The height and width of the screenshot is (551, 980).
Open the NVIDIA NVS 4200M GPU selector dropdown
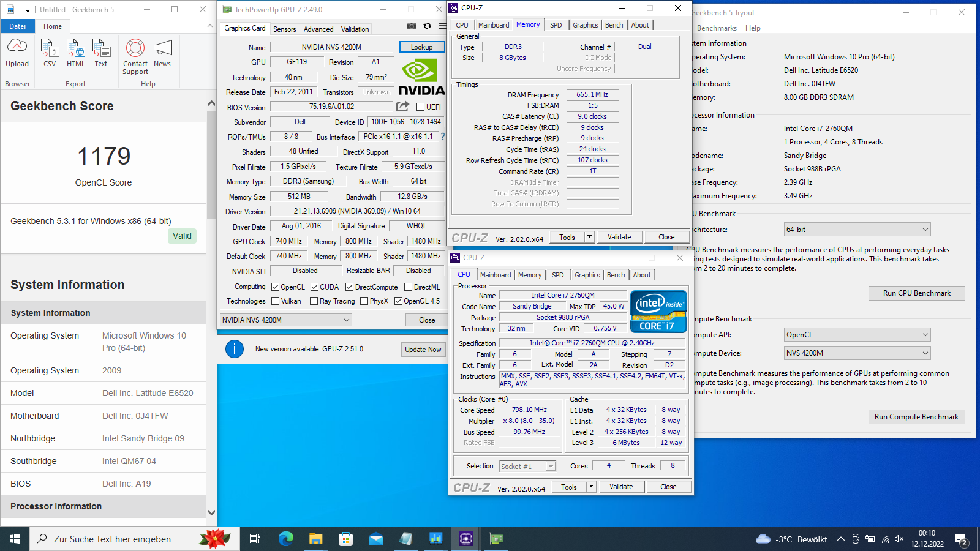click(286, 320)
